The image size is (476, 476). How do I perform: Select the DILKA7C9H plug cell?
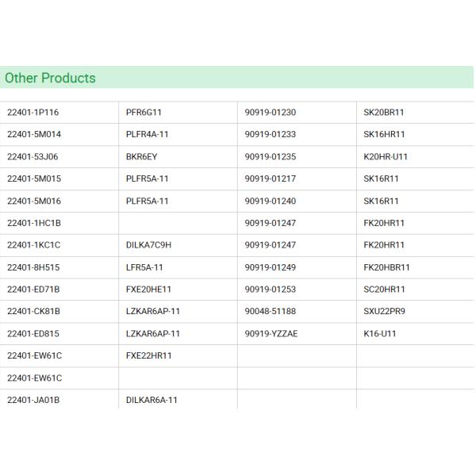point(148,245)
